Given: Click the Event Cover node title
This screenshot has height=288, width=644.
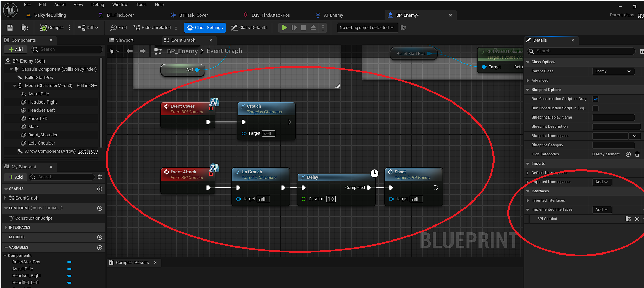Looking at the screenshot, I should click(x=182, y=106).
